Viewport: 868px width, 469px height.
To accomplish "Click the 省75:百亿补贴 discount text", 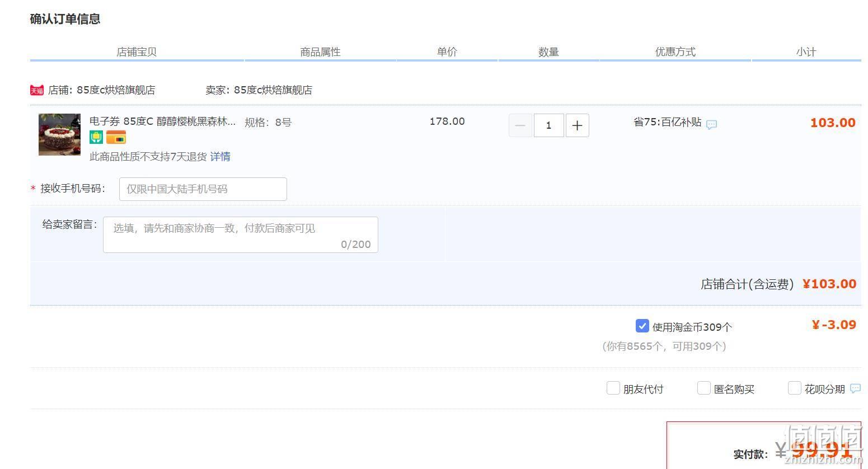I will [667, 122].
